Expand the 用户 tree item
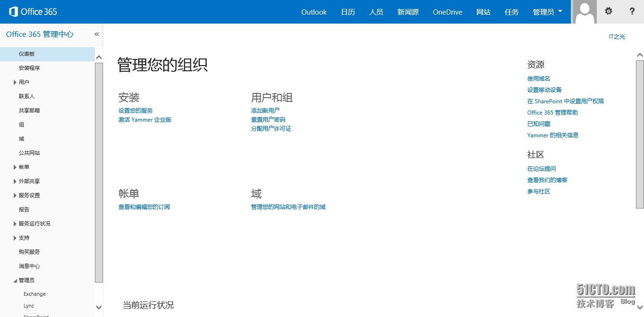The width and height of the screenshot is (644, 317). [15, 83]
